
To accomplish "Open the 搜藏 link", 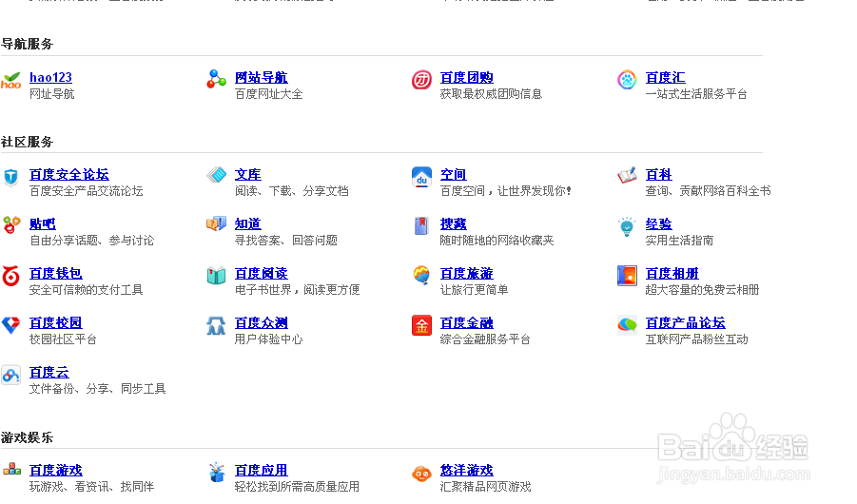I will click(453, 224).
